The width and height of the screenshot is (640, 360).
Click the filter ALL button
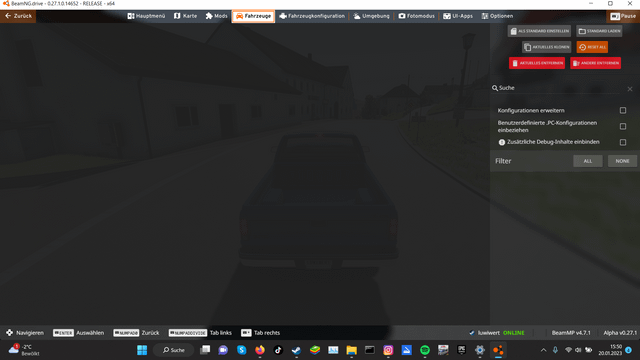pyautogui.click(x=587, y=161)
